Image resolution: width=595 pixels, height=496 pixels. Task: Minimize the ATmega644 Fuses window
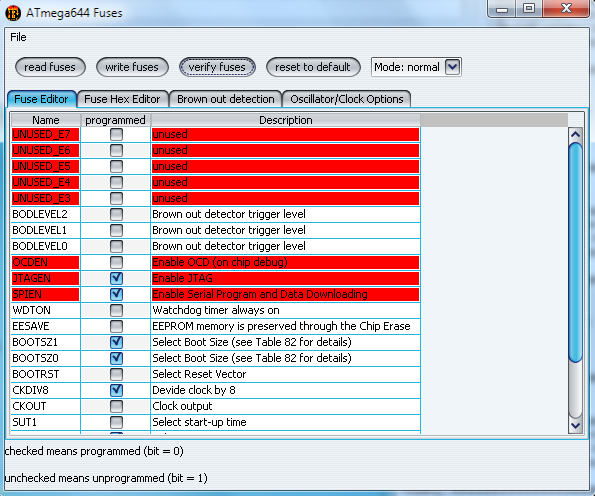pyautogui.click(x=502, y=9)
